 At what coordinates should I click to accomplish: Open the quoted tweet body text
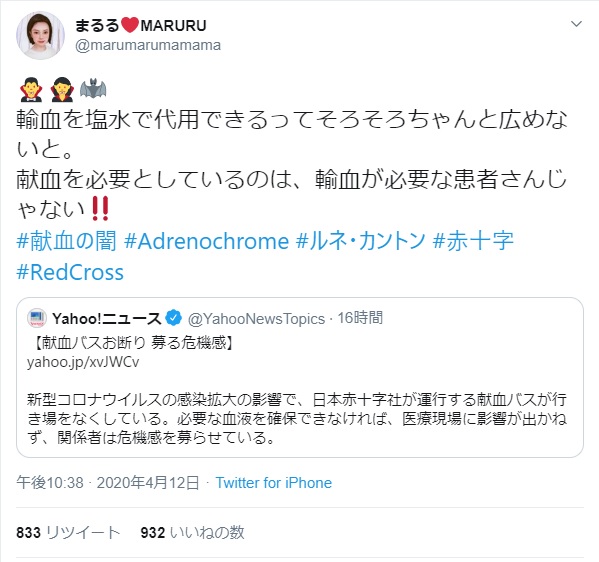(x=297, y=418)
